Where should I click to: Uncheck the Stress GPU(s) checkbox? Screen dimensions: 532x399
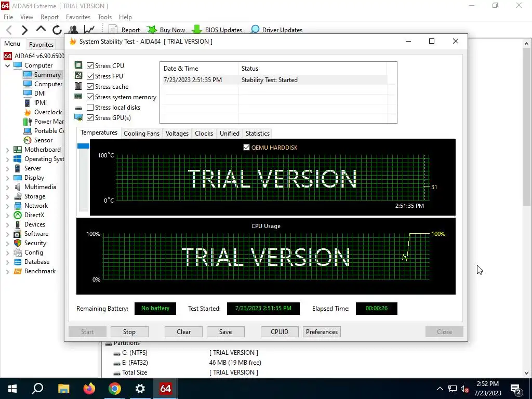(90, 118)
